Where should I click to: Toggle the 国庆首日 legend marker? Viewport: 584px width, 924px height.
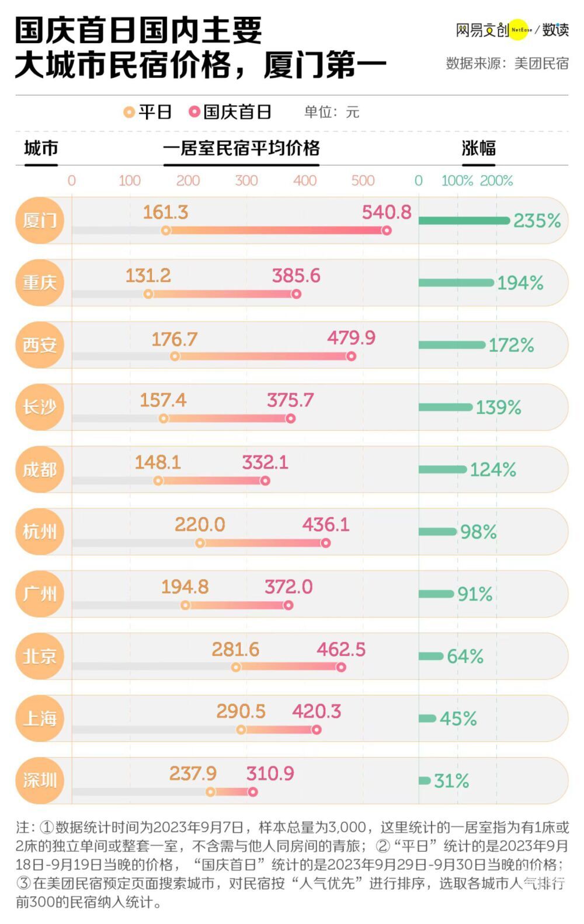click(x=194, y=112)
